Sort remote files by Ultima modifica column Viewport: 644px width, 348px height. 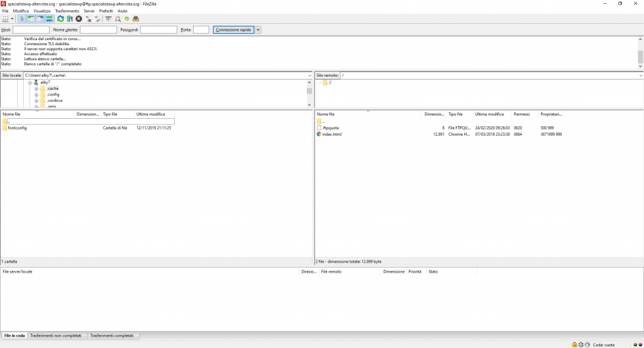point(489,114)
